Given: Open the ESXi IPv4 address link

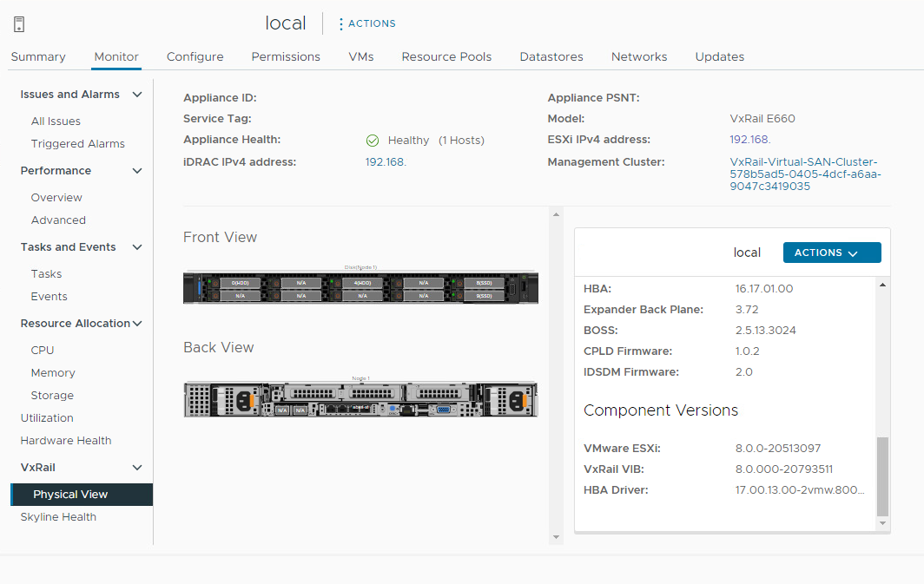Looking at the screenshot, I should click(750, 140).
